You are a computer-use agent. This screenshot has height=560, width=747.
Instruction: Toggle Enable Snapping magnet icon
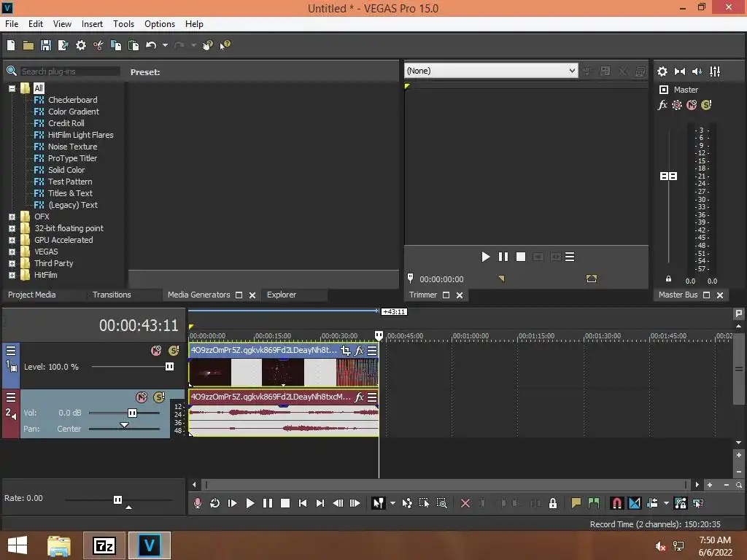coord(616,503)
